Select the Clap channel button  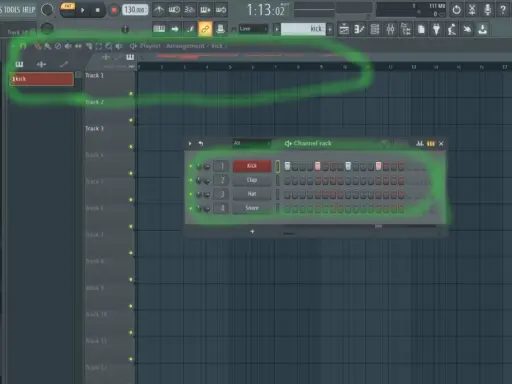252,180
